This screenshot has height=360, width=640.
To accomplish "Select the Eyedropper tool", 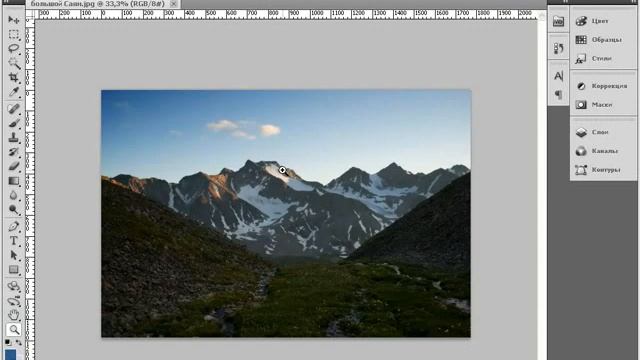I will (14, 92).
